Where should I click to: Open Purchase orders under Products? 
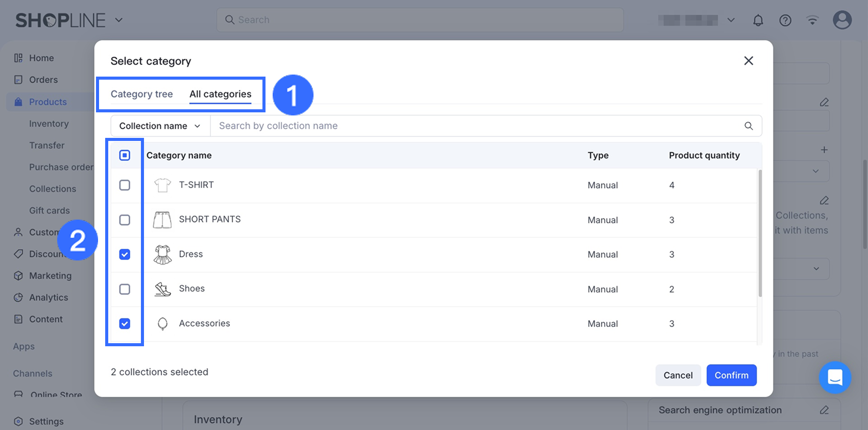pyautogui.click(x=61, y=167)
